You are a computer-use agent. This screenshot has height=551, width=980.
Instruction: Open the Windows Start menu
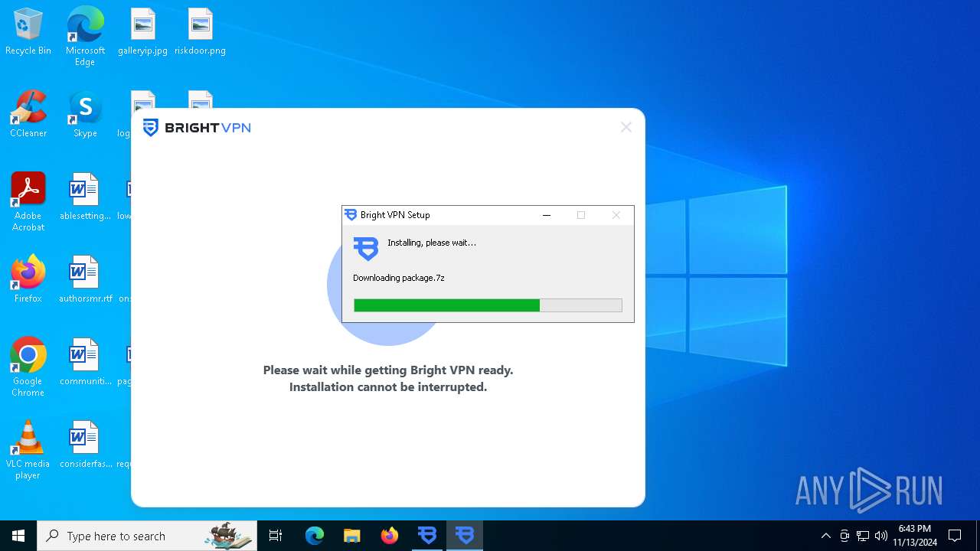click(x=18, y=536)
